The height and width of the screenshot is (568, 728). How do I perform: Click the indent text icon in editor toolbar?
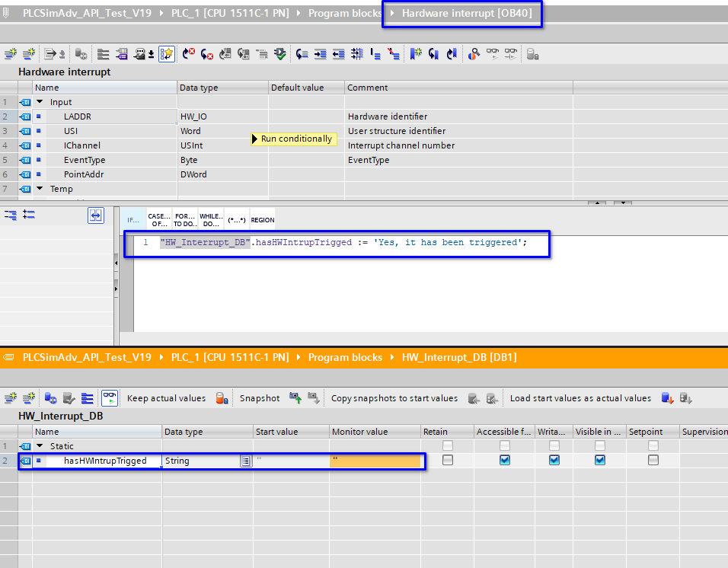pyautogui.click(x=321, y=54)
